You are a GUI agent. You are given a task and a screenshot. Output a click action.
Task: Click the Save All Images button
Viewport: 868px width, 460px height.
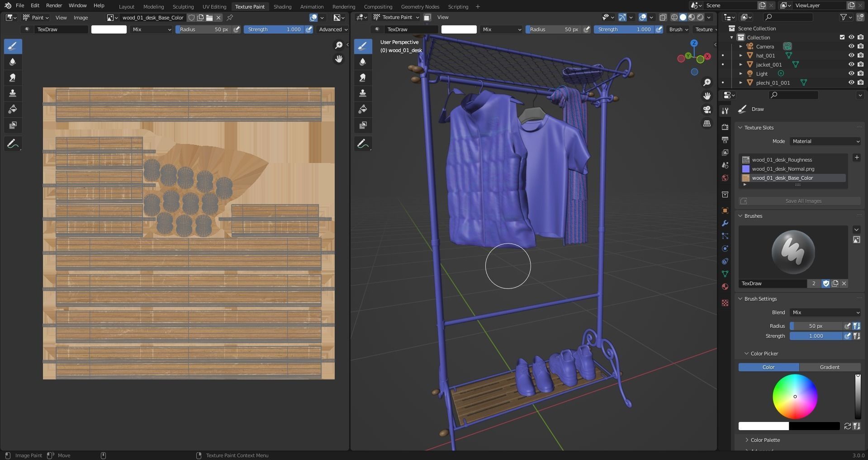pyautogui.click(x=800, y=201)
